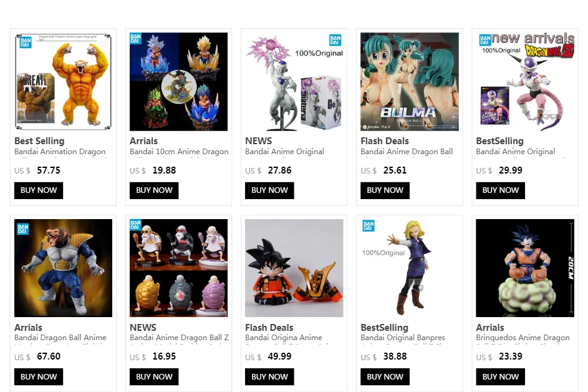
Task: Open the Android 18 figure product image
Action: (410, 268)
